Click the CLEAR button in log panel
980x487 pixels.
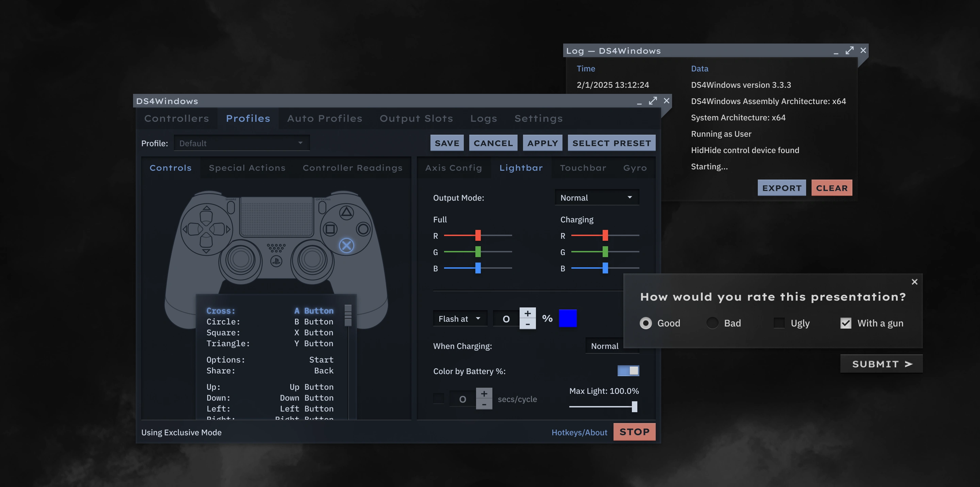click(x=831, y=187)
